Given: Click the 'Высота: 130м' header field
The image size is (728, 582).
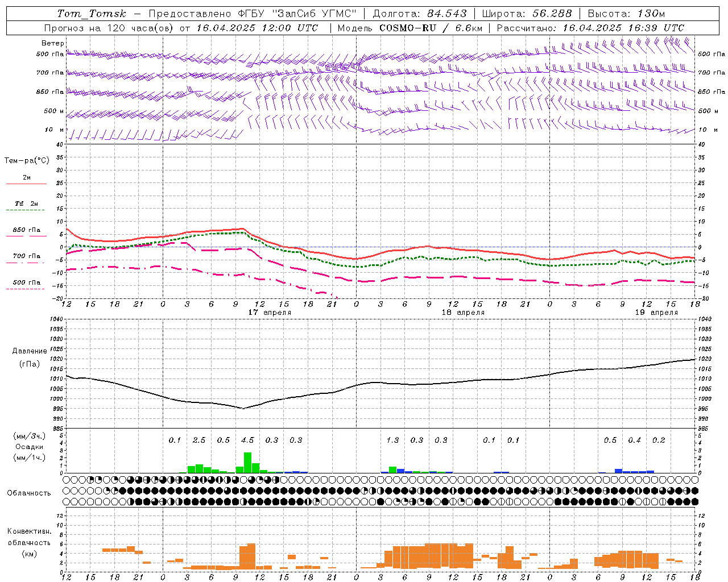Looking at the screenshot, I should [x=626, y=14].
